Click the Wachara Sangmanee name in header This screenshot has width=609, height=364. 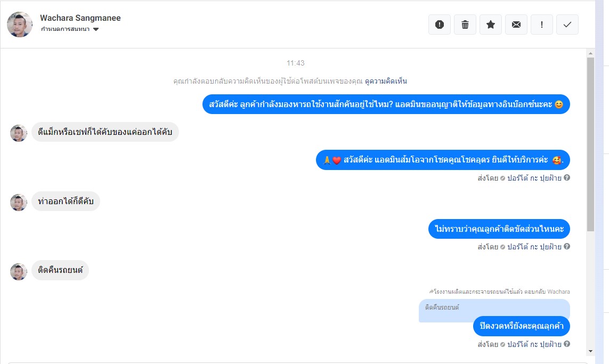80,18
